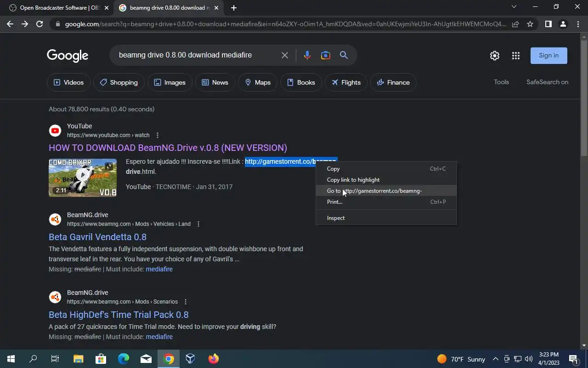The width and height of the screenshot is (588, 368).
Task: Click the address bar URL
Action: coord(285,24)
